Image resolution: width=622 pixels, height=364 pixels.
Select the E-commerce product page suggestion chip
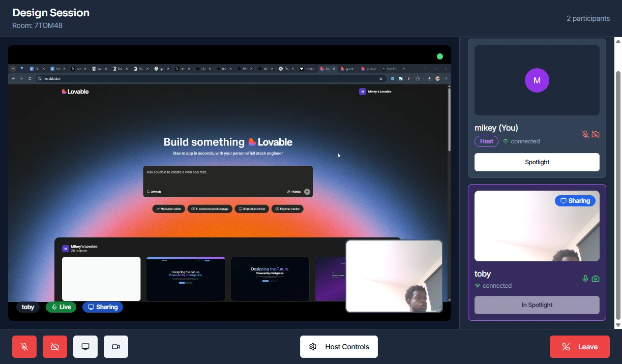[210, 209]
